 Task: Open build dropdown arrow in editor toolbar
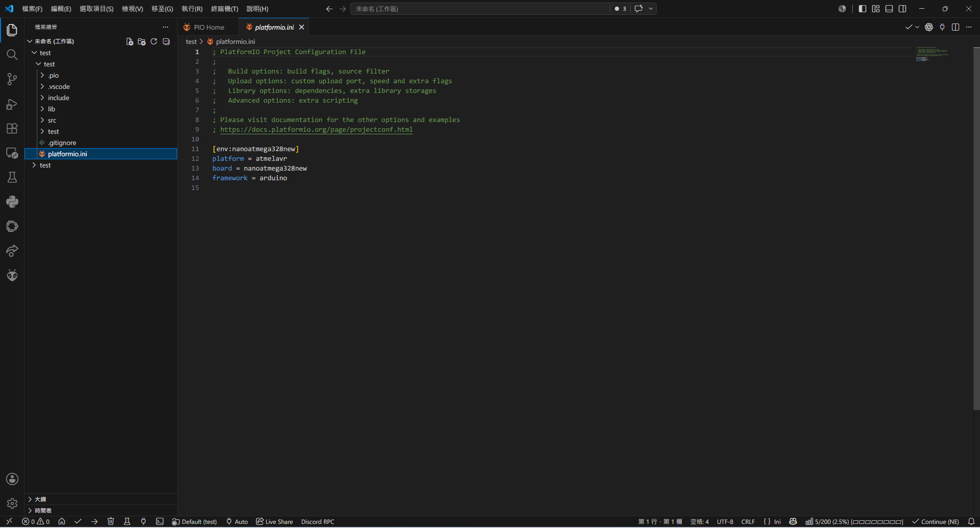(917, 27)
